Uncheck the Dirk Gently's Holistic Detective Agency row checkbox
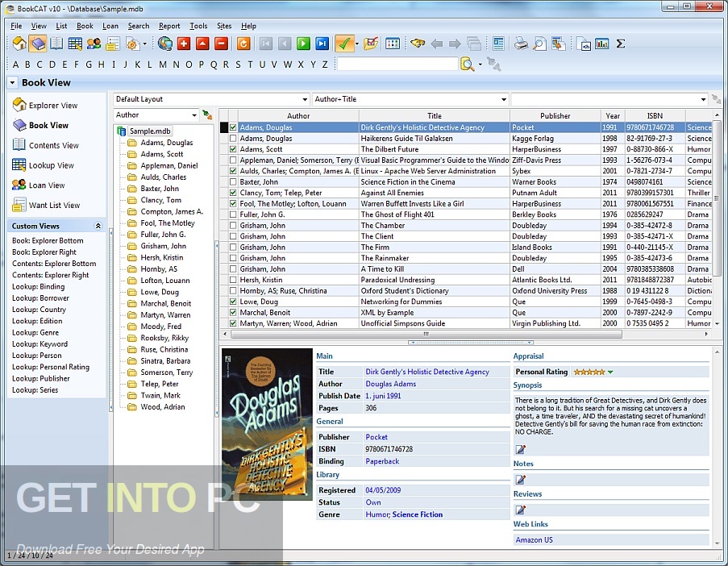 [x=233, y=127]
